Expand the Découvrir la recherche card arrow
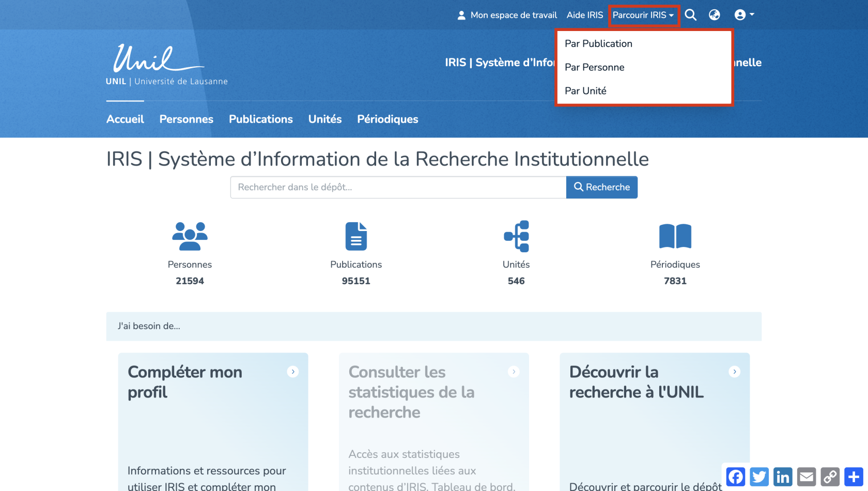Viewport: 868px width, 491px height. tap(734, 372)
